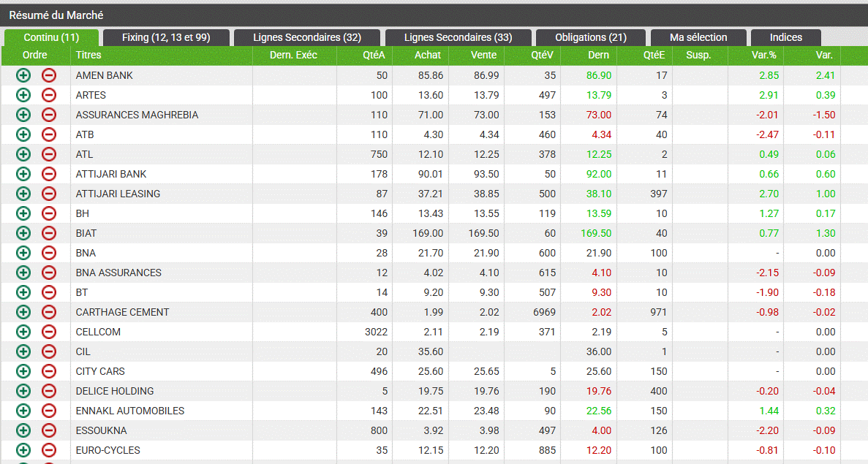Click the green plus icon for CELLCOM
The width and height of the screenshot is (868, 464).
[23, 332]
